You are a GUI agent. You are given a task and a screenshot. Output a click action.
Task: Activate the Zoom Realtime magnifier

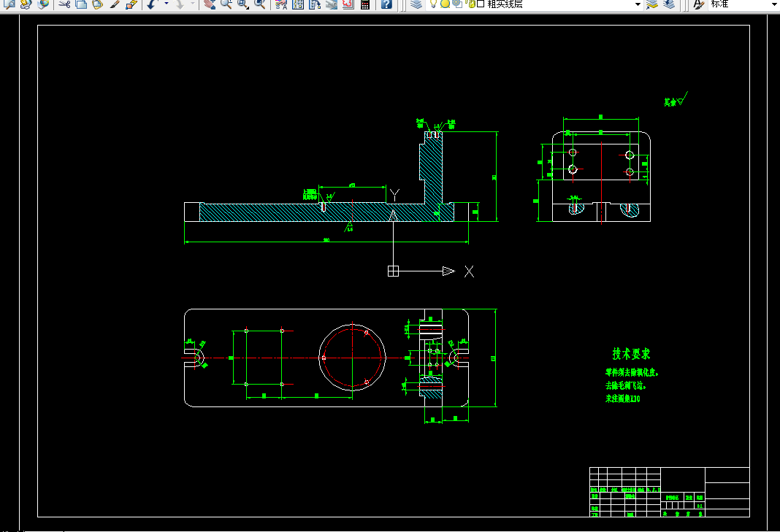coord(226,4)
